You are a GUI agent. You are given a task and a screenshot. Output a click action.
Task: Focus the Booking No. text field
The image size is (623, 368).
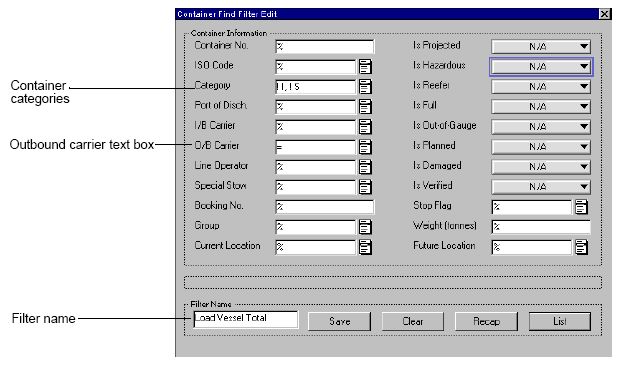pyautogui.click(x=325, y=207)
